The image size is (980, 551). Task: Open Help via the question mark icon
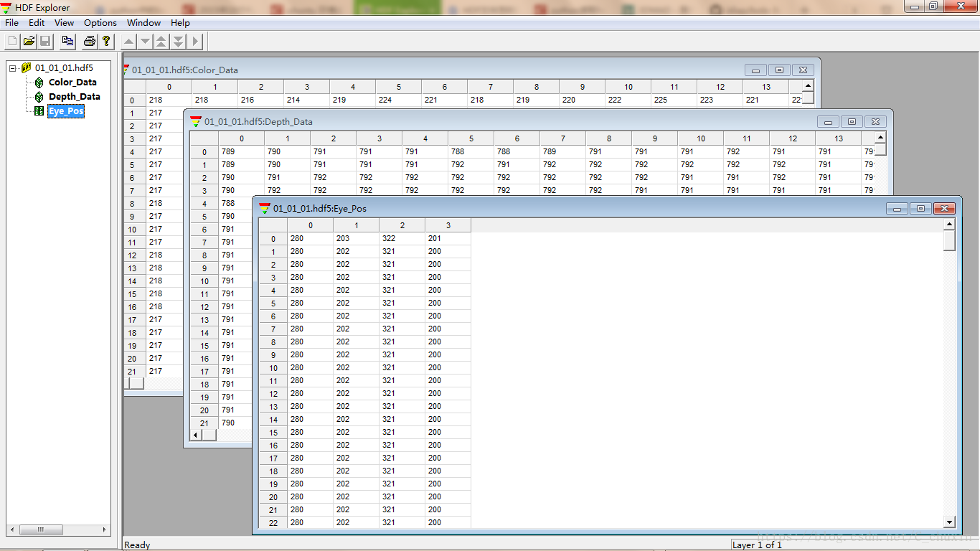[x=106, y=41]
